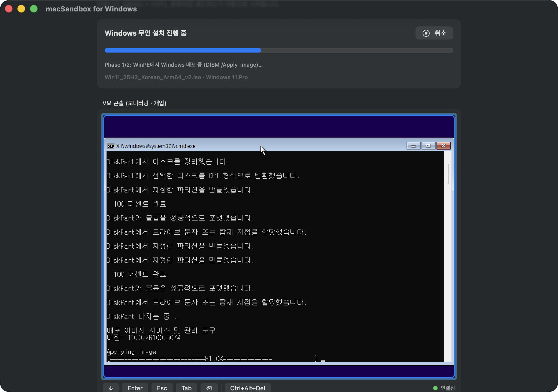Click the 'Phase 1/2: WinPE' status text
Image resolution: width=558 pixels, height=392 pixels.
click(x=184, y=65)
